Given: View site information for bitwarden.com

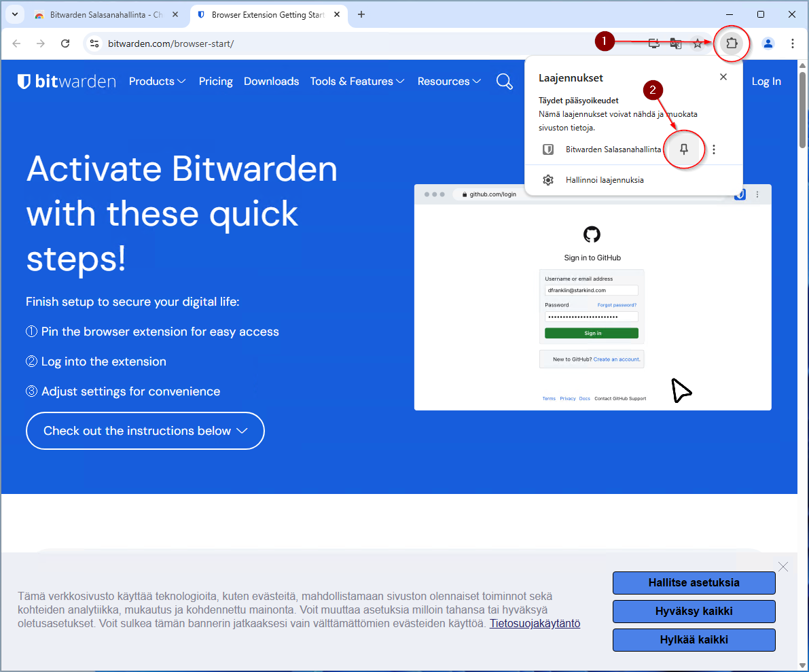Looking at the screenshot, I should (x=94, y=43).
